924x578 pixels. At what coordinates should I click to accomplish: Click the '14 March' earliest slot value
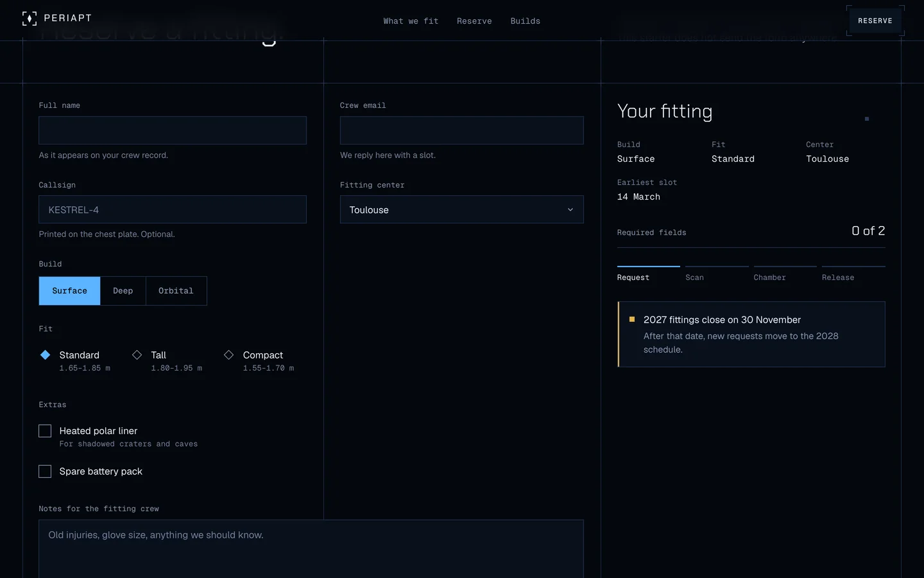638,197
